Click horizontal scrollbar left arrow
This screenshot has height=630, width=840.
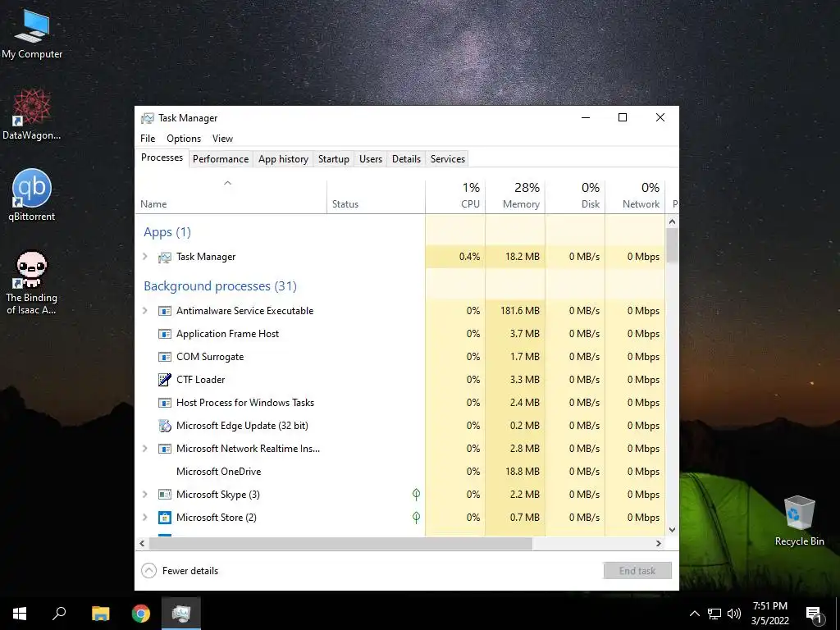[x=142, y=543]
